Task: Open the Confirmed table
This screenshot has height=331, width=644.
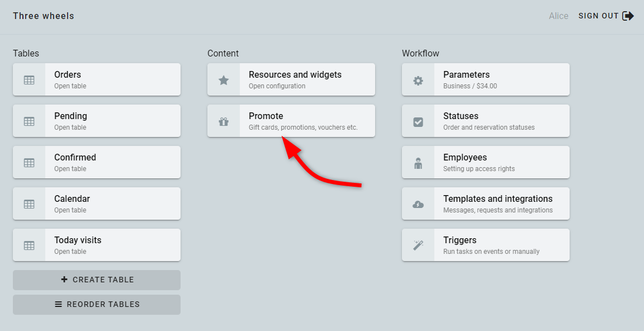Action: (97, 162)
